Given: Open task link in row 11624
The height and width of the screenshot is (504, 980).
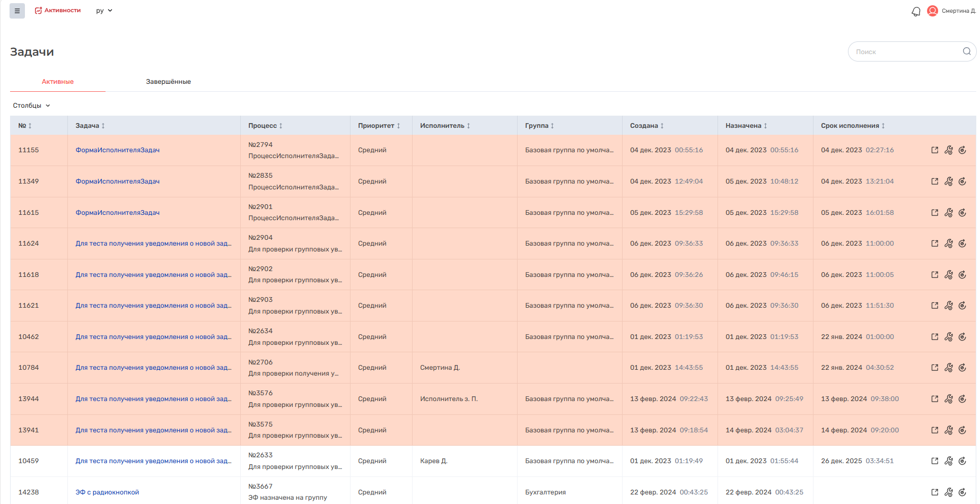Looking at the screenshot, I should (153, 244).
